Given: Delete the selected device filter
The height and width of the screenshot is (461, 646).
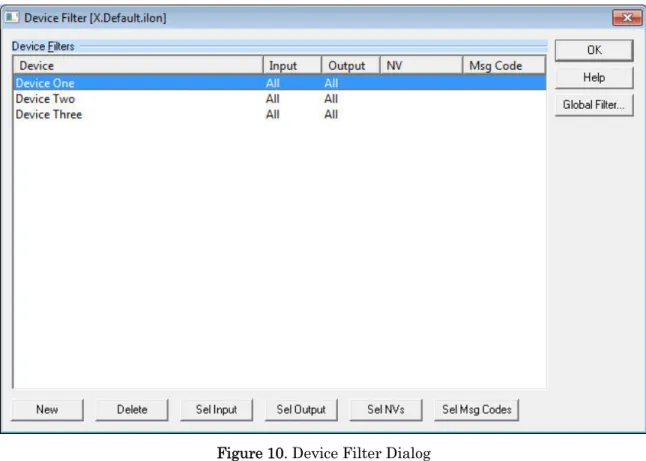Looking at the screenshot, I should [x=132, y=410].
